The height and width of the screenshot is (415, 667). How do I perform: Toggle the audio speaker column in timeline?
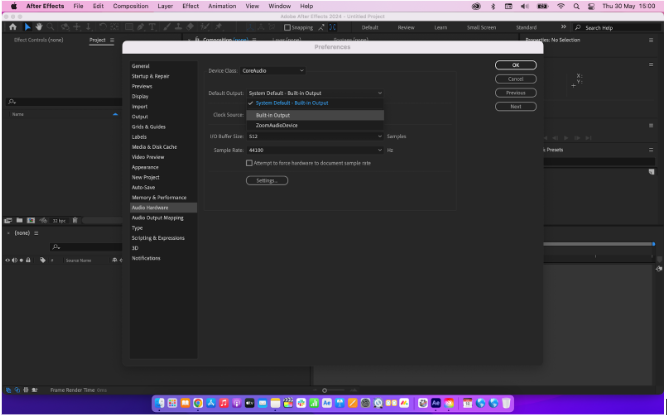pos(14,260)
